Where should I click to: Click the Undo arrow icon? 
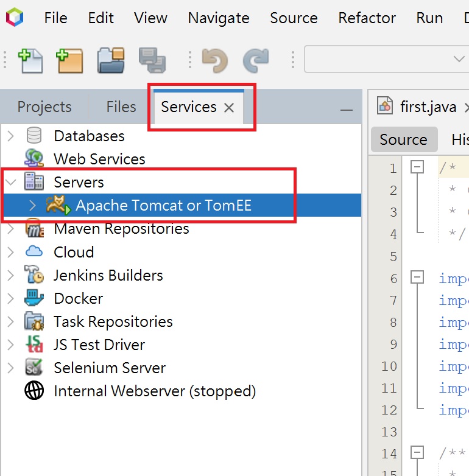pyautogui.click(x=215, y=60)
